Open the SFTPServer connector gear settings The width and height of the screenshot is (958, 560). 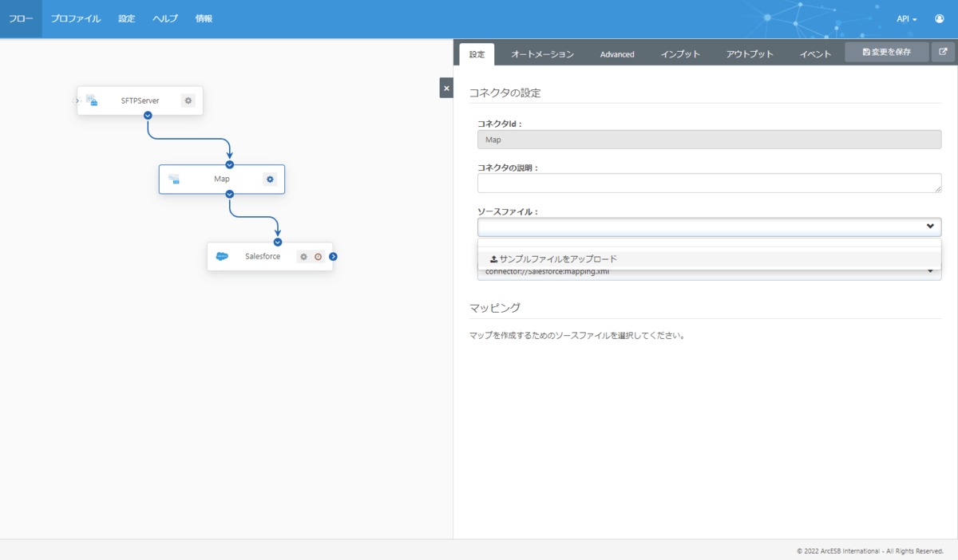click(x=188, y=101)
